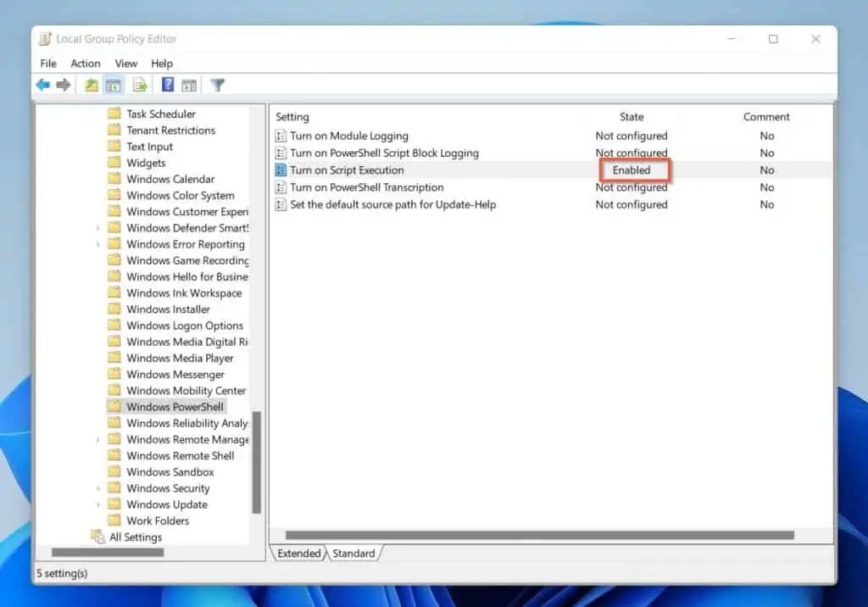Select Windows Color System in the tree
This screenshot has width=868, height=607.
(181, 195)
